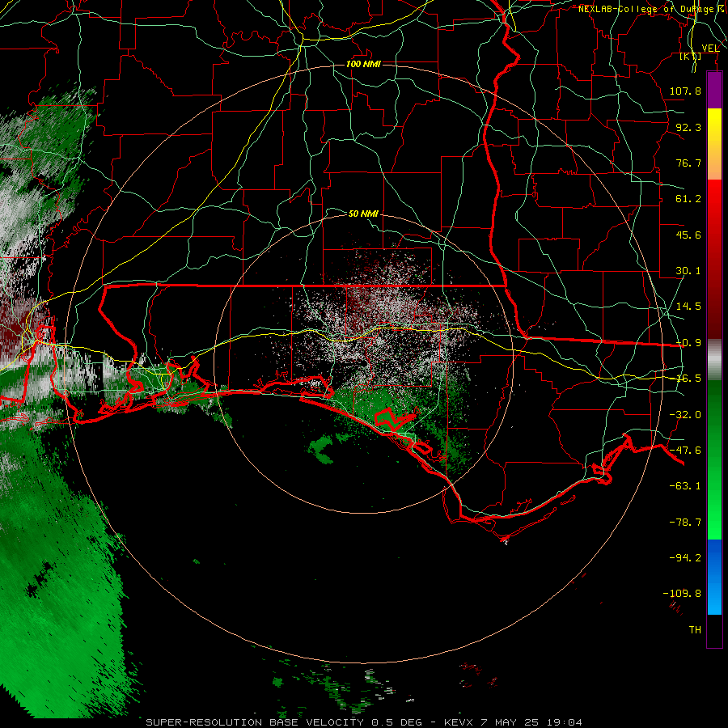728x728 pixels.
Task: Click the 30.1 velocity scale value
Action: coord(688,271)
